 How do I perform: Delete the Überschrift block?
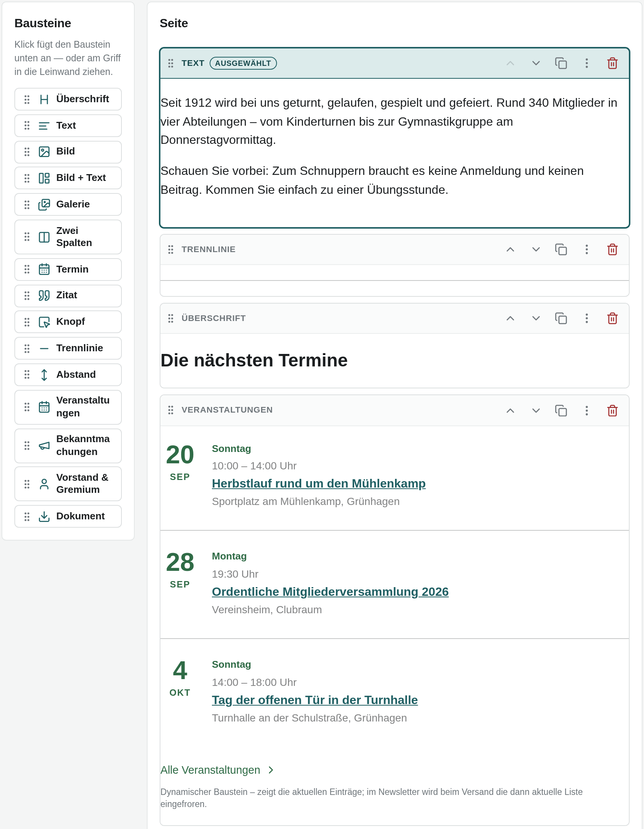coord(612,318)
